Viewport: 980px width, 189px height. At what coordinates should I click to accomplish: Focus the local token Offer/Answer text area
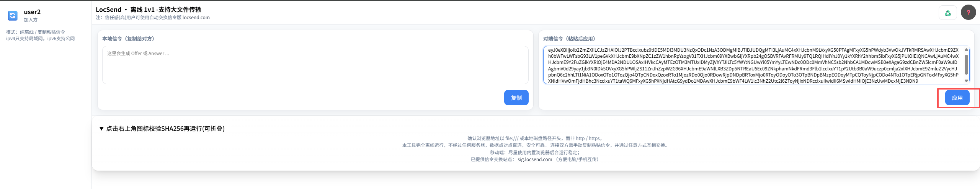point(315,65)
